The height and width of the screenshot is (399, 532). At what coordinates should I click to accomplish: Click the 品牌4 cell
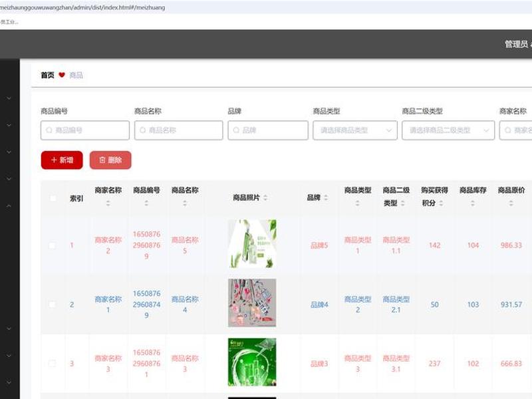(x=319, y=305)
